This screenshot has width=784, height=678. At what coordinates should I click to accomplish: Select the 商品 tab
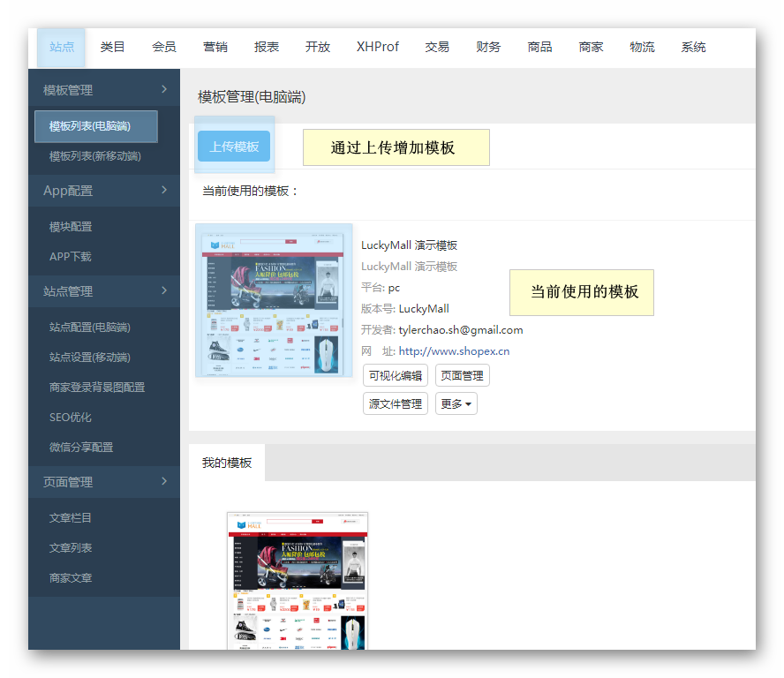(539, 48)
